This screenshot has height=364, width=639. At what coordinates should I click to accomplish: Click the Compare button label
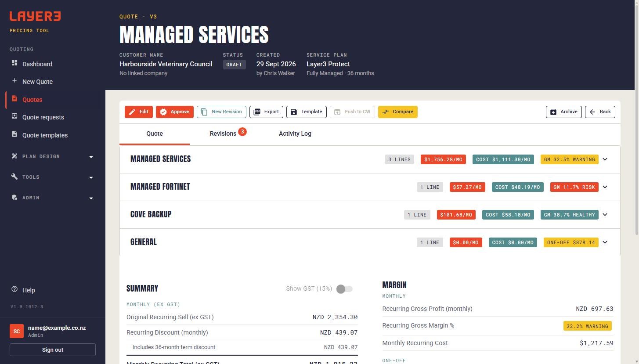(x=403, y=112)
